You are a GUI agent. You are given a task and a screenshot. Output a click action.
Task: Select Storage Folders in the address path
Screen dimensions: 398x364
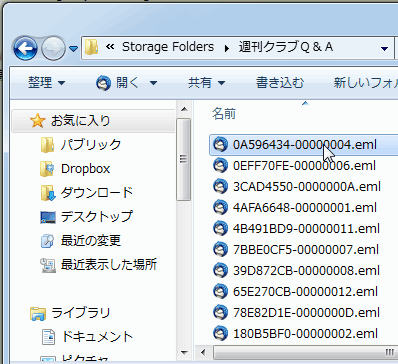[x=168, y=47]
